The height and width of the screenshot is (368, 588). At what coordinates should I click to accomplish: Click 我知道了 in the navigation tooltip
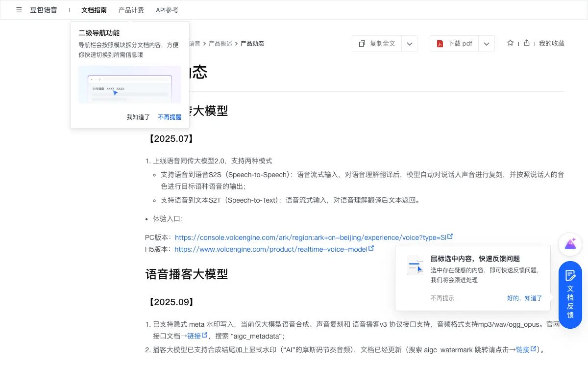click(x=138, y=117)
